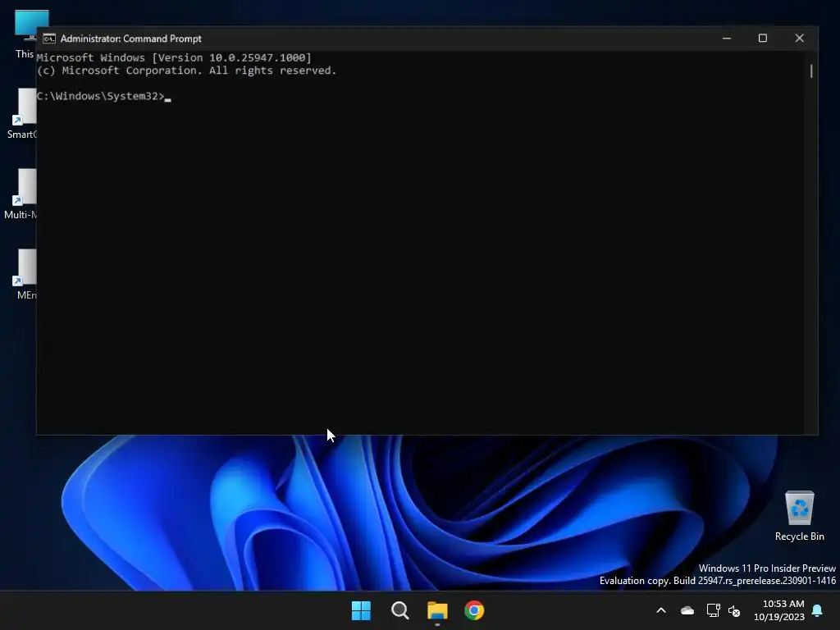Select the MEn shortcut desktop icon
Image resolution: width=840 pixels, height=630 pixels.
point(26,274)
